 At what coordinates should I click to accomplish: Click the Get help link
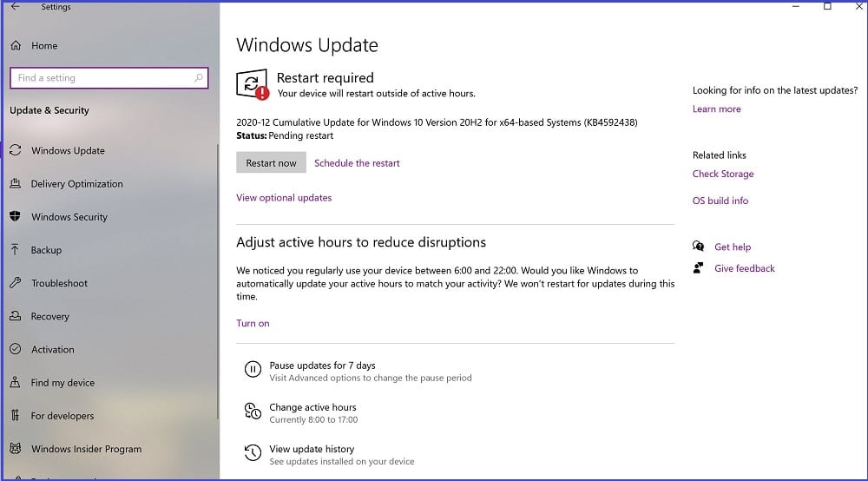tap(733, 247)
